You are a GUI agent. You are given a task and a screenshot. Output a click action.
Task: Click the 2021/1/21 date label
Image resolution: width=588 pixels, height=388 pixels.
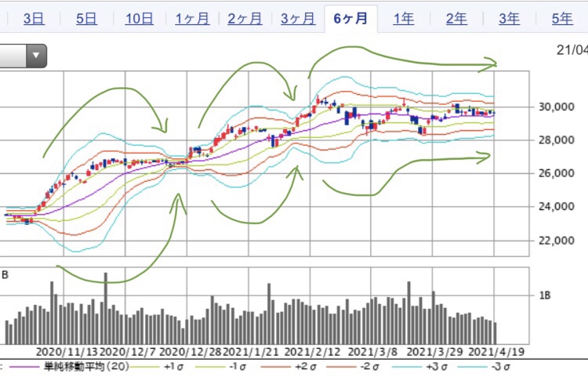251,352
